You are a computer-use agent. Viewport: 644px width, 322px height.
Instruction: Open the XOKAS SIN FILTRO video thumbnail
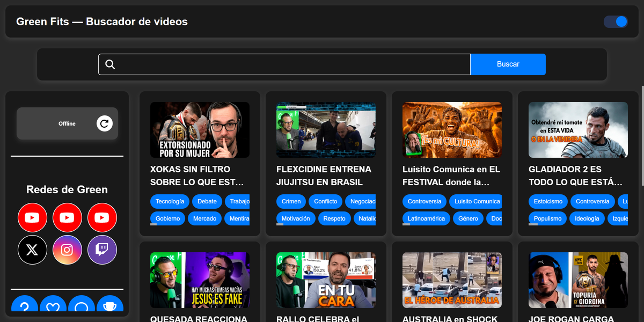(x=200, y=130)
